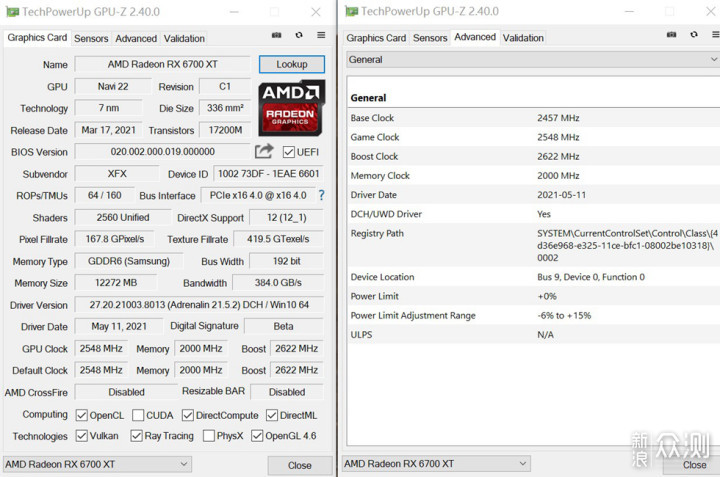
Task: Toggle PhysX checkbox
Action: coord(208,435)
